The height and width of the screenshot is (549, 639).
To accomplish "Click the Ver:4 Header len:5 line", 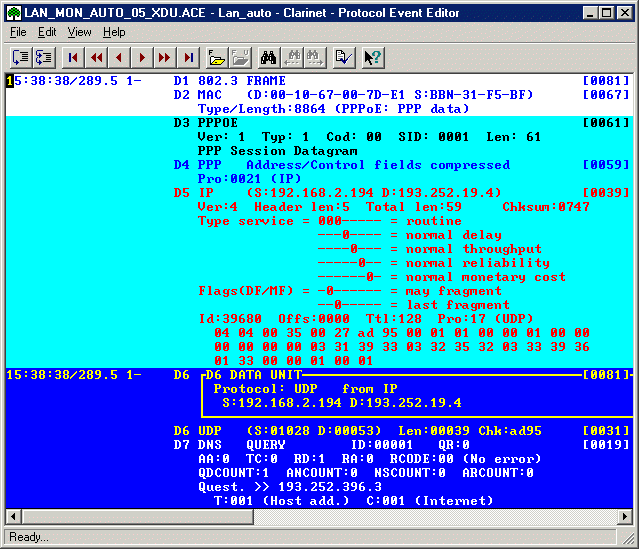I will click(394, 207).
